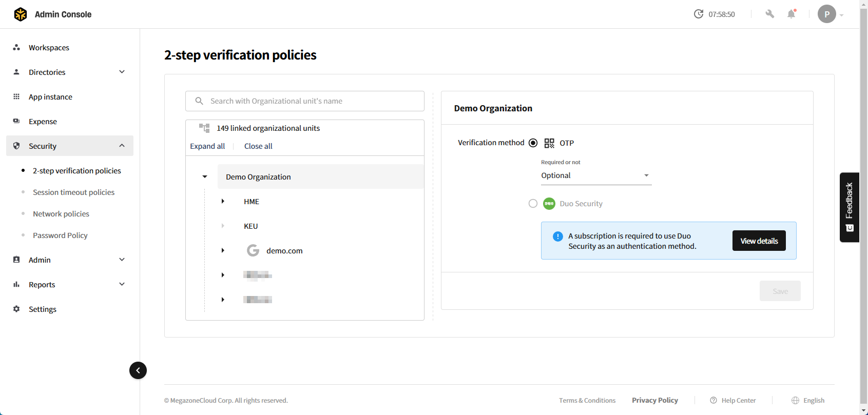Open the notifications bell
This screenshot has height=415, width=868.
tap(792, 14)
